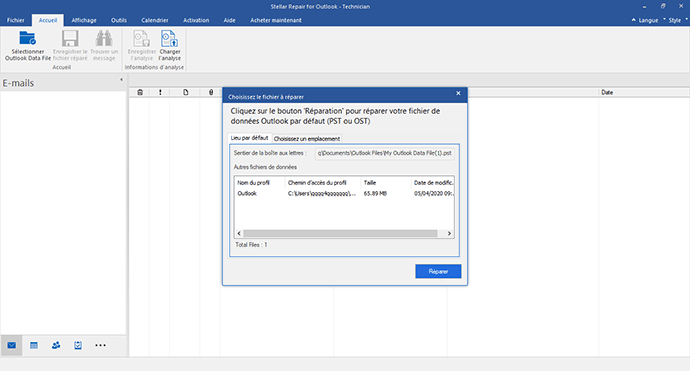Open the Outils ribbon tab

point(119,20)
